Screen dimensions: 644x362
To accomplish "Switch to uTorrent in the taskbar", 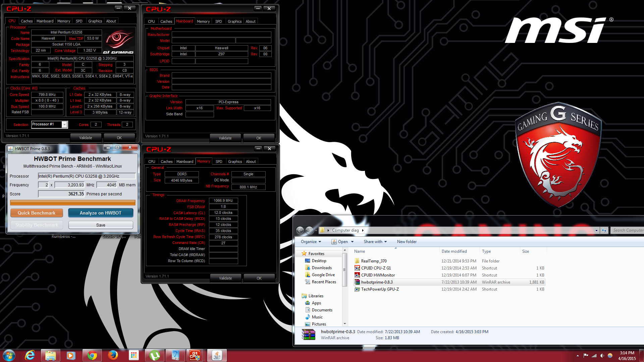I will [x=154, y=355].
